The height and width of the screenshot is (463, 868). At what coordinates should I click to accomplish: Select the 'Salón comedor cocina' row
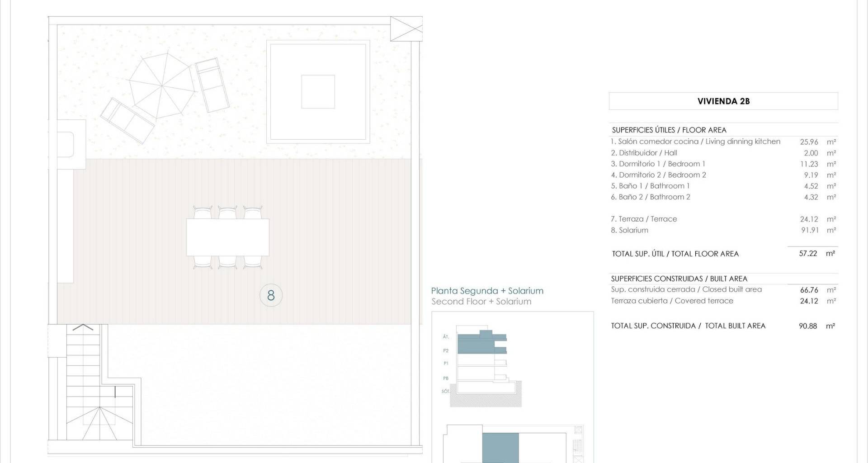coord(695,142)
